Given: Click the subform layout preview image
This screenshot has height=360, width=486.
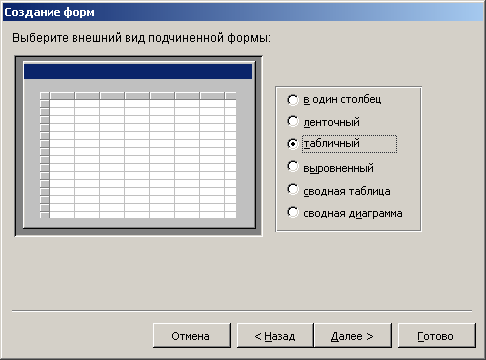Looking at the screenshot, I should tap(139, 146).
